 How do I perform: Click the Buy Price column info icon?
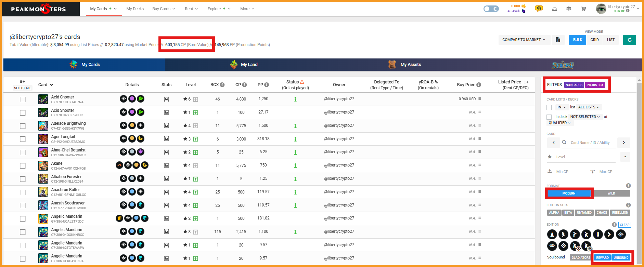point(479,85)
